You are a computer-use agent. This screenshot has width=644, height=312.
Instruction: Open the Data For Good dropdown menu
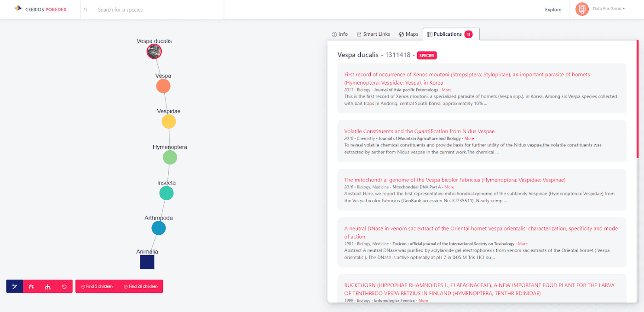click(609, 9)
